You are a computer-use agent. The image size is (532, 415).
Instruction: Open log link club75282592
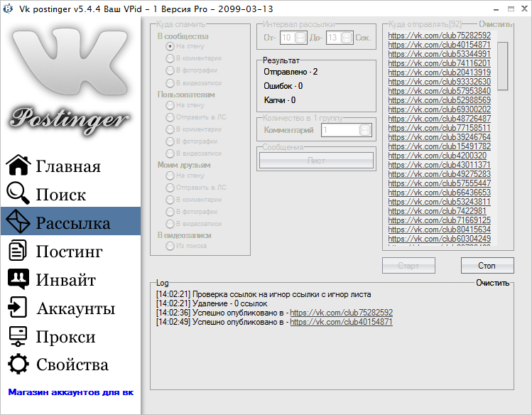342,313
